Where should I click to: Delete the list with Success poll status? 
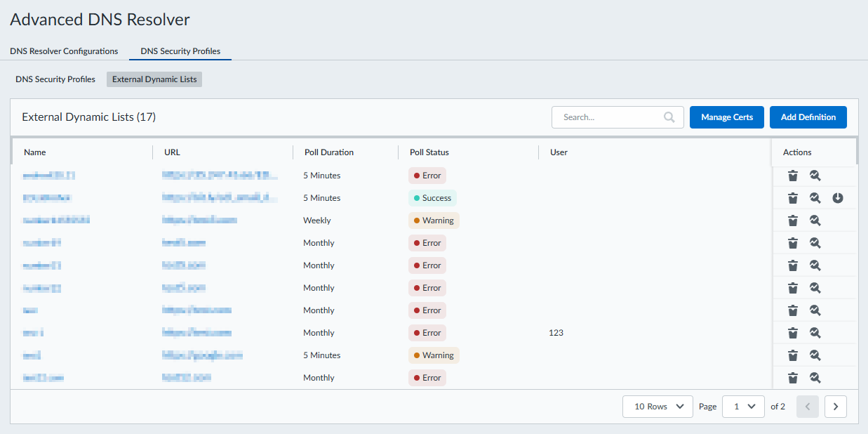coord(792,198)
